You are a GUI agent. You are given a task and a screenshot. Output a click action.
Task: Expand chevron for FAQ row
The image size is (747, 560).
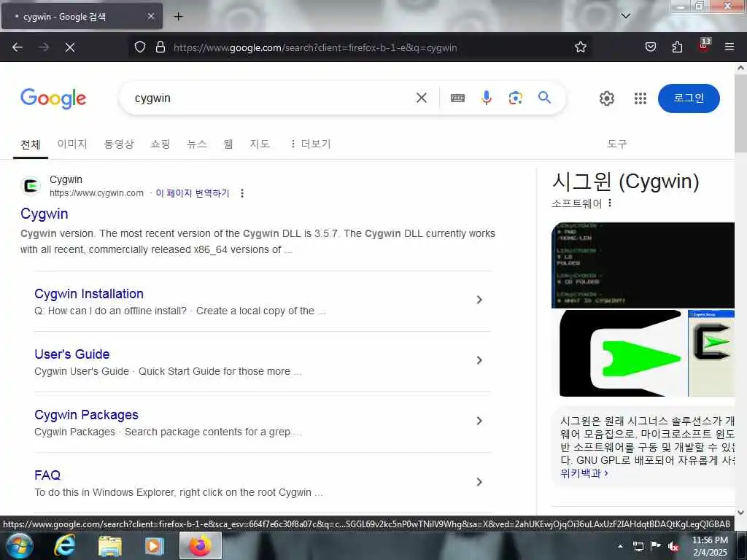[479, 482]
